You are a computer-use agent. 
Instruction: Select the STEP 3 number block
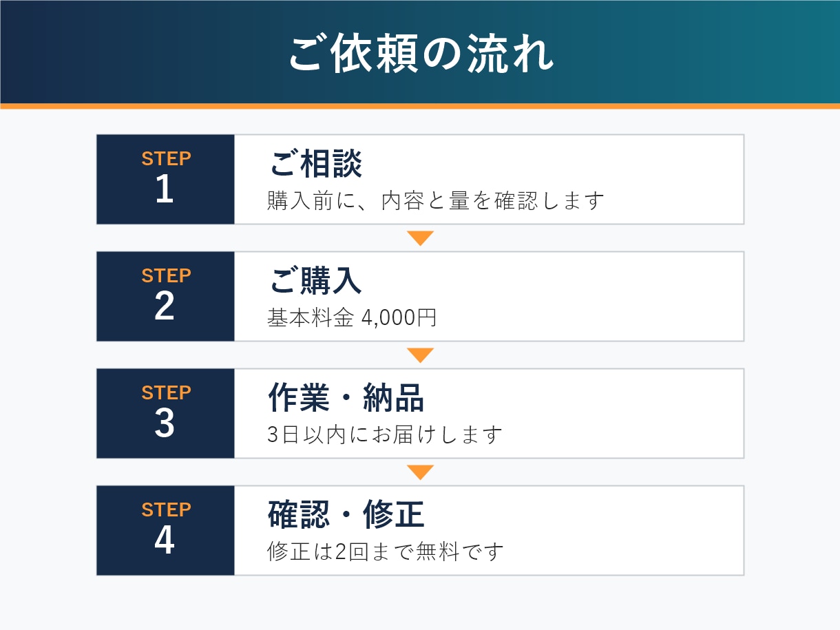(165, 413)
